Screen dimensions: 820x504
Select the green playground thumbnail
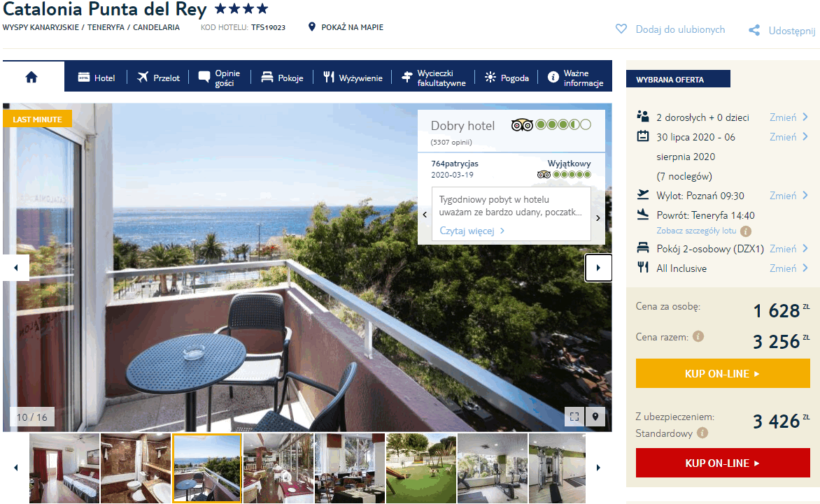(x=421, y=468)
